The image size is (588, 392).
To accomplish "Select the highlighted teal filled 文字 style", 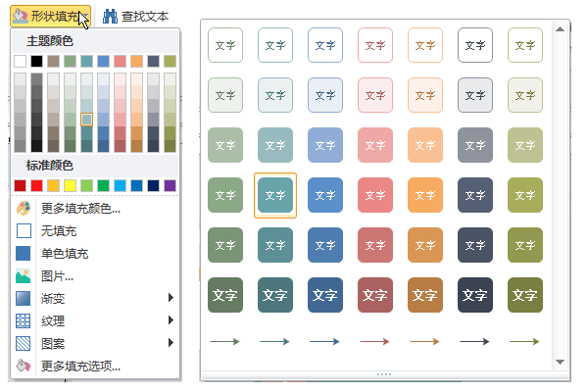I will click(275, 195).
